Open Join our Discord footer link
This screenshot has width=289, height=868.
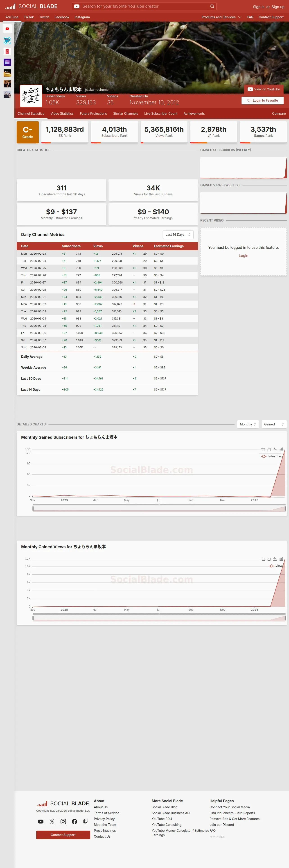[x=222, y=825]
